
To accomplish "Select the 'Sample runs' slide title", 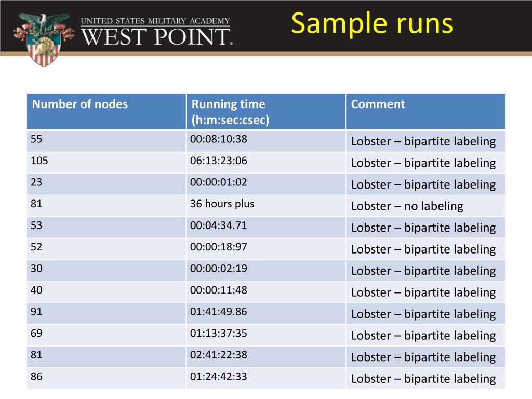I will [x=372, y=23].
